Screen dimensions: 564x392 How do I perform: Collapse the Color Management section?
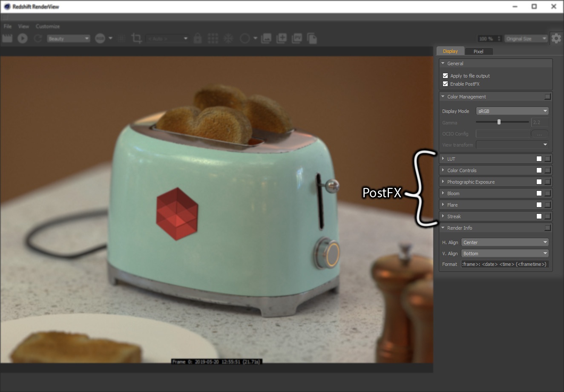(x=443, y=97)
